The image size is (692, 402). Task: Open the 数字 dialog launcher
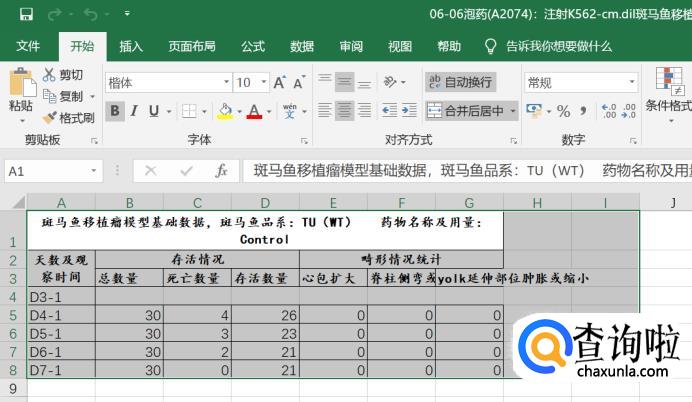pos(633,141)
